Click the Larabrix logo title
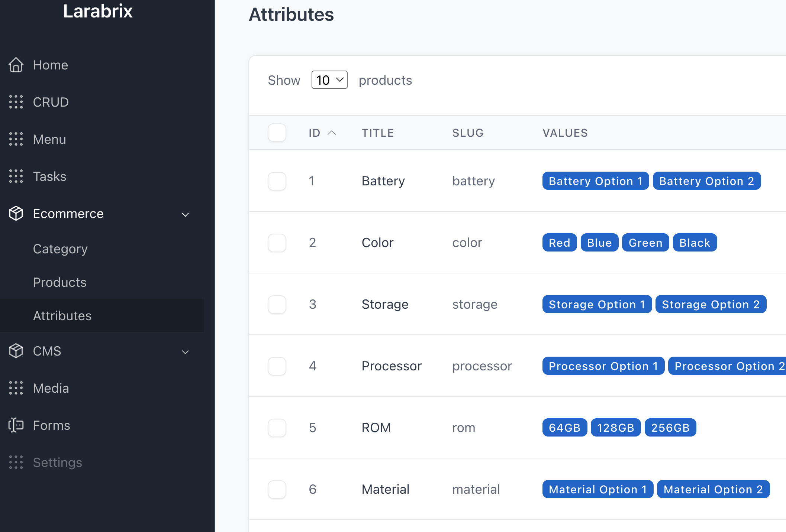This screenshot has width=786, height=532. 98,11
